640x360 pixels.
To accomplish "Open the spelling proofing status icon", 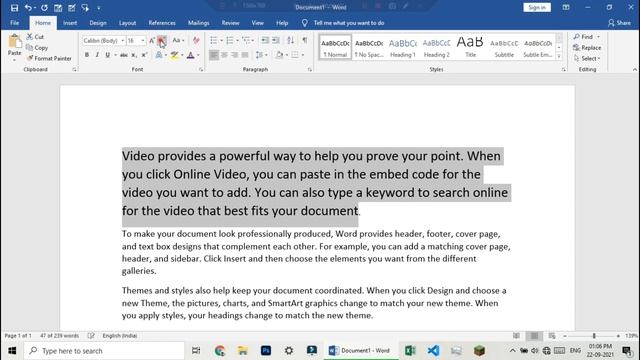I will point(91,336).
